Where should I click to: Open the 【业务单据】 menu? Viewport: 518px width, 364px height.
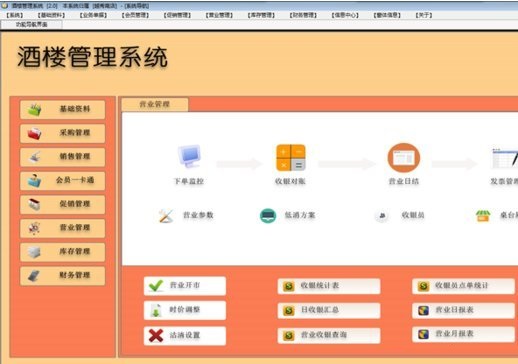[x=93, y=15]
